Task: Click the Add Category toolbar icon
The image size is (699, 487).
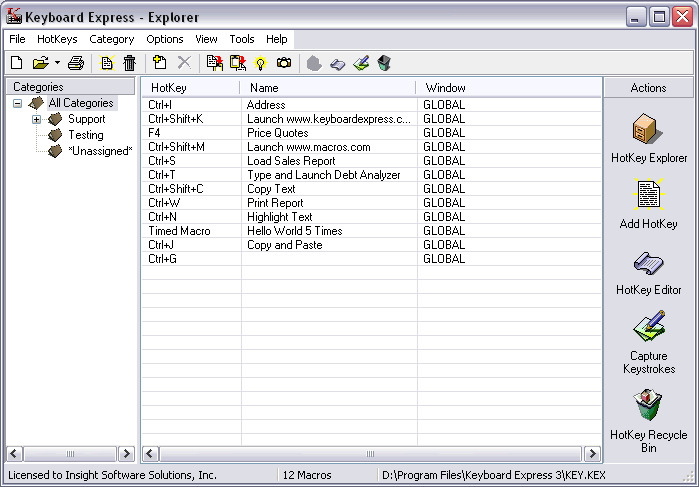Action: coord(159,63)
